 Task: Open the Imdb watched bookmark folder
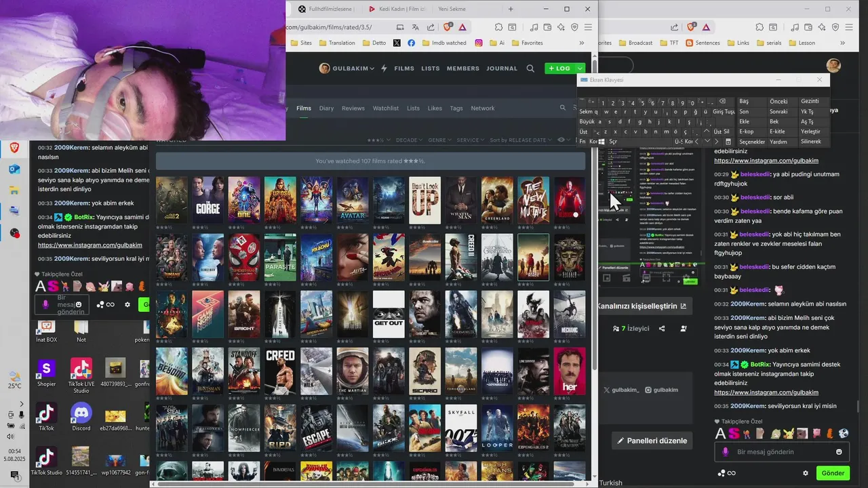pos(443,43)
